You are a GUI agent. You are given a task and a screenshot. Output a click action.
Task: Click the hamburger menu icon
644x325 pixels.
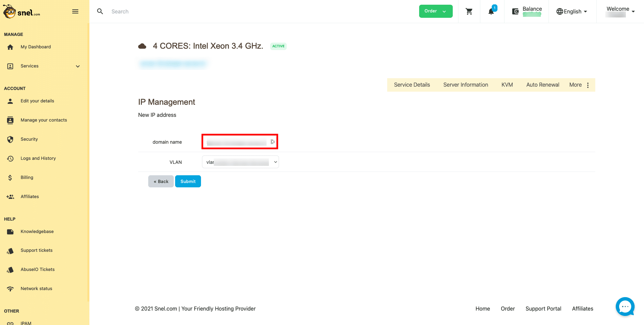[x=75, y=12]
